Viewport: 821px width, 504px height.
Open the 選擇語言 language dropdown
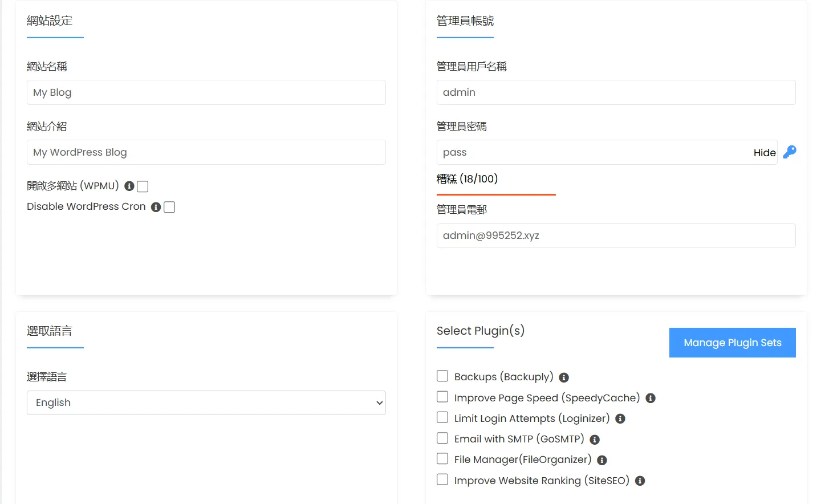[206, 403]
